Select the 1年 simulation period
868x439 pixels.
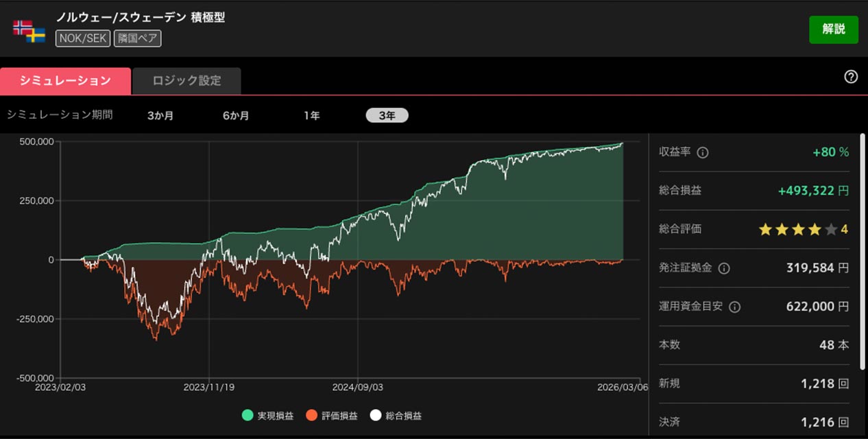[312, 115]
